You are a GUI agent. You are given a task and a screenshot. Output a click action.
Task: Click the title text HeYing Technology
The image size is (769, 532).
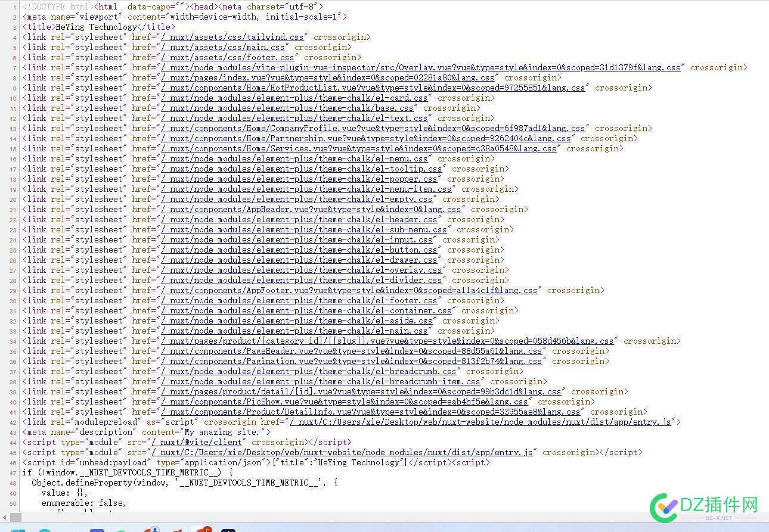[x=97, y=27]
